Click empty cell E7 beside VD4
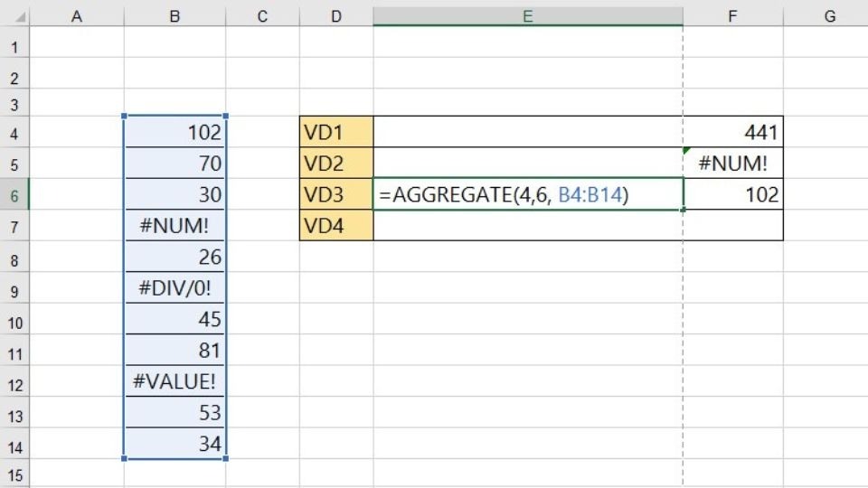The height and width of the screenshot is (488, 868). tap(528, 225)
